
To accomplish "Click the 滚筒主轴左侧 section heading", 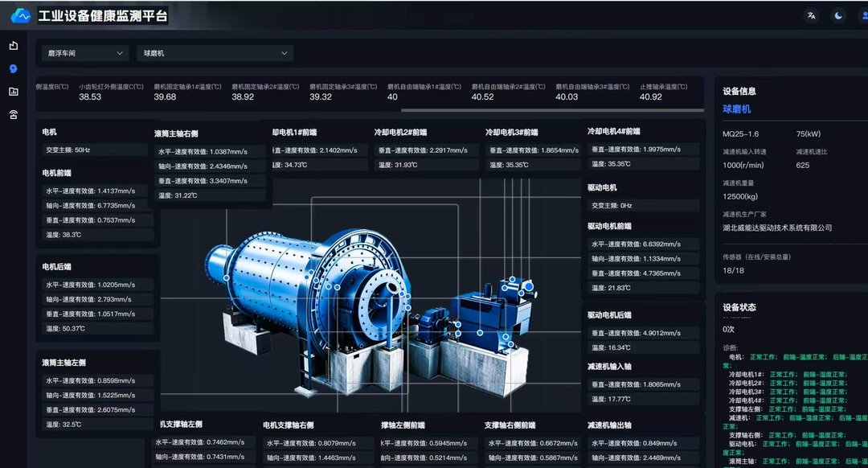I will click(63, 363).
